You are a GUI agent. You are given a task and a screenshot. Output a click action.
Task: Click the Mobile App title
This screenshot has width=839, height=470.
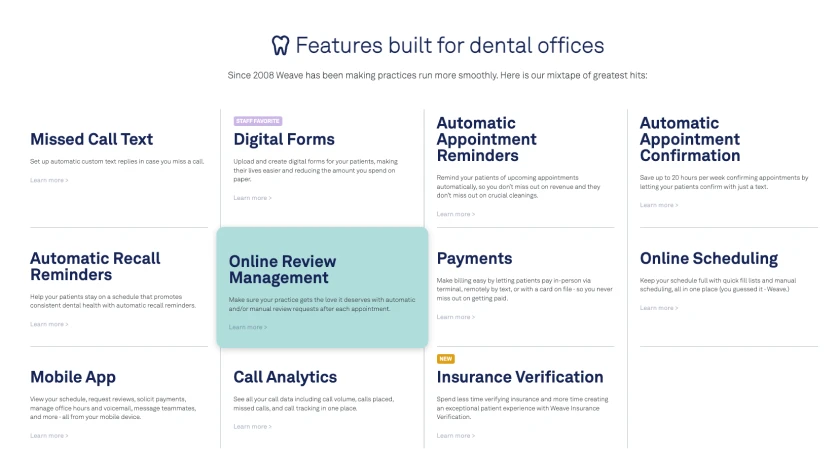point(73,377)
